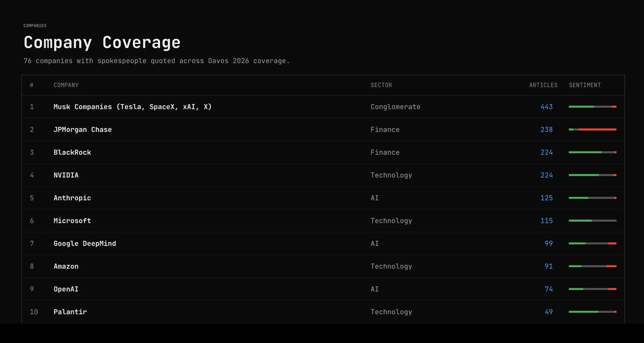
Task: Open Musk Companies (Tesla, SpaceX, xAI, X) row
Action: coord(323,107)
